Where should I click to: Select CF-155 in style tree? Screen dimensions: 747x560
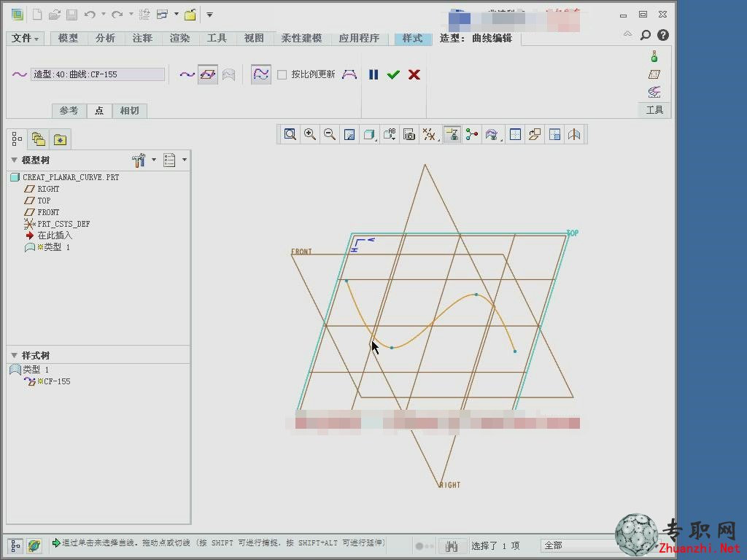(x=47, y=381)
